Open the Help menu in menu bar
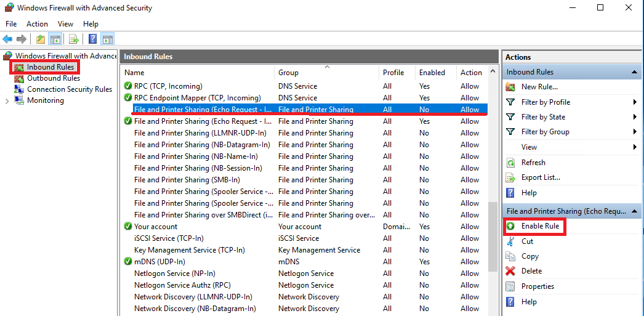The image size is (644, 316). pyautogui.click(x=91, y=24)
